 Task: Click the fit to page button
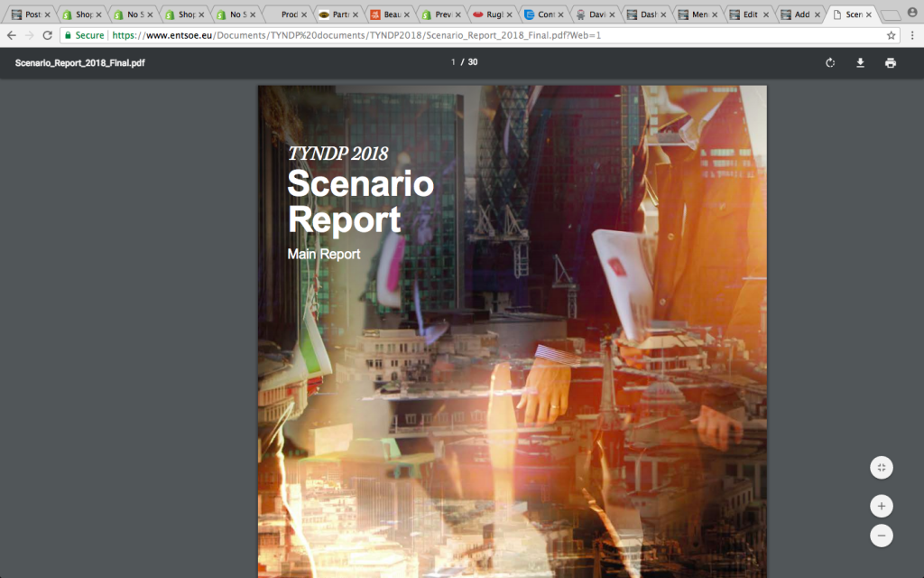click(x=882, y=467)
